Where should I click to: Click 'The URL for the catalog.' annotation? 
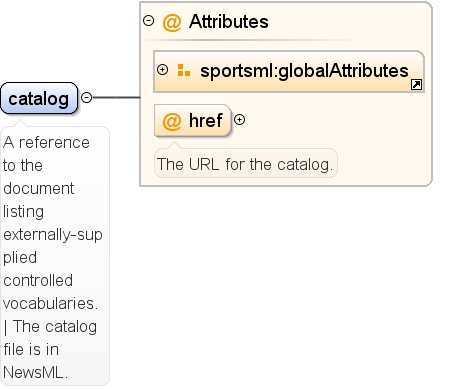point(246,164)
